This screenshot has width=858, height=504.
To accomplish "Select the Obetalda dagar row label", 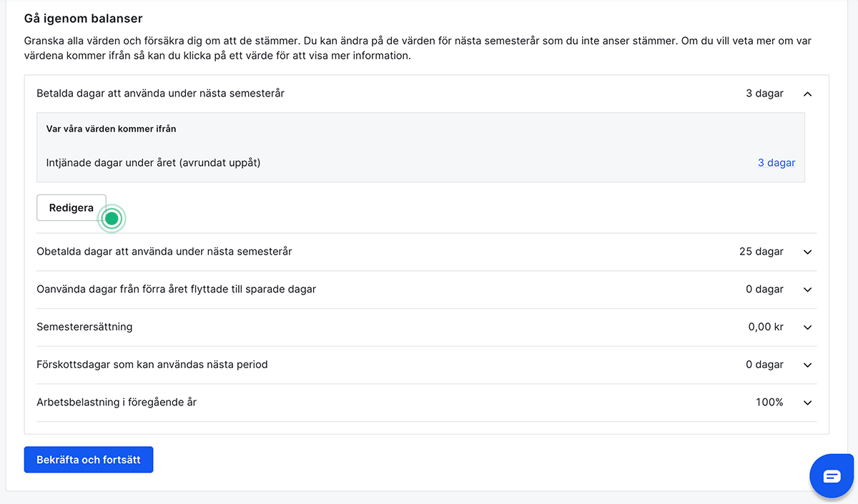I will [164, 252].
